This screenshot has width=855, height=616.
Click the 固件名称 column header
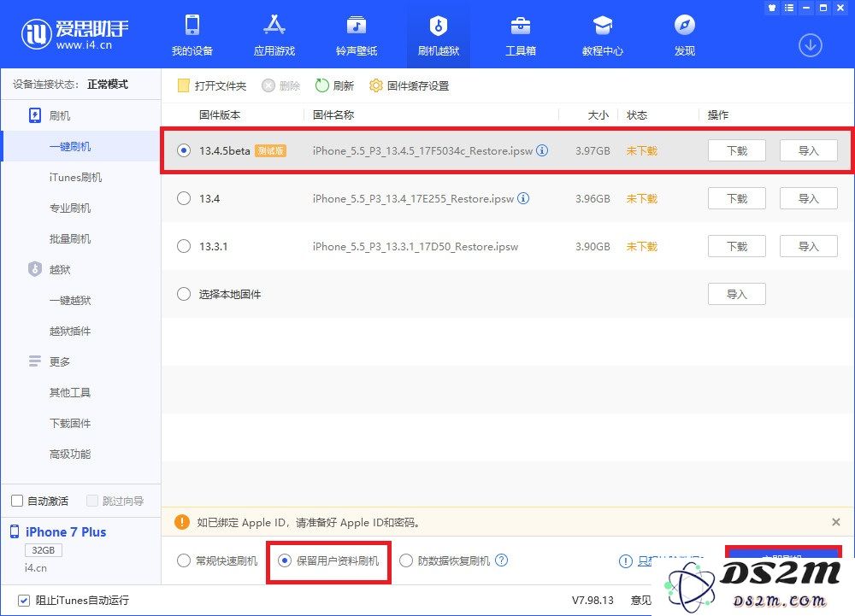coord(333,115)
